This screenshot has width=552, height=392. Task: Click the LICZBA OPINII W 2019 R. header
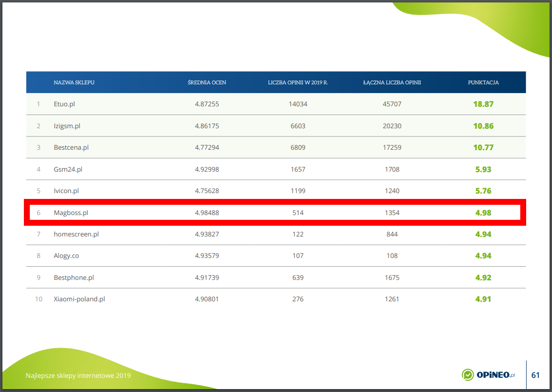tap(298, 82)
